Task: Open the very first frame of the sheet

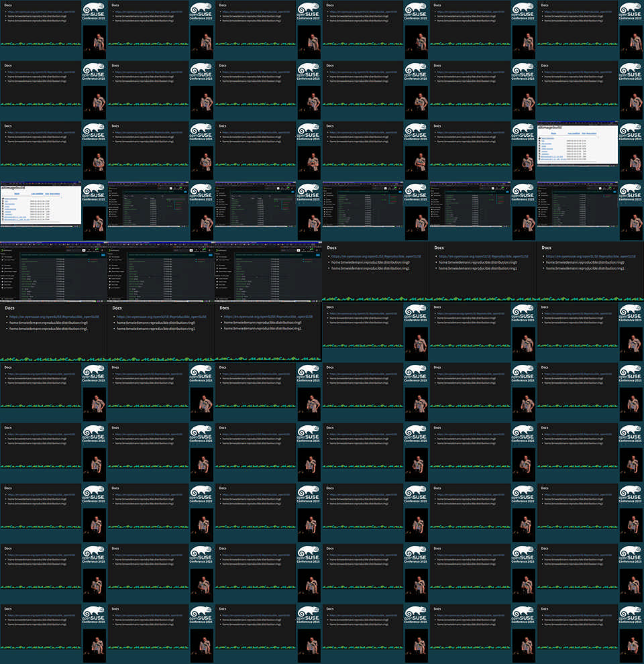Action: point(54,30)
